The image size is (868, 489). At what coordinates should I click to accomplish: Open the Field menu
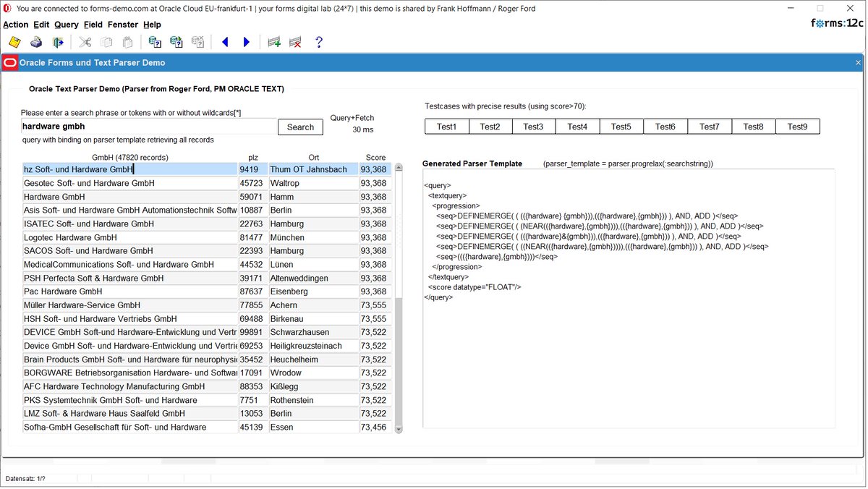tap(93, 25)
